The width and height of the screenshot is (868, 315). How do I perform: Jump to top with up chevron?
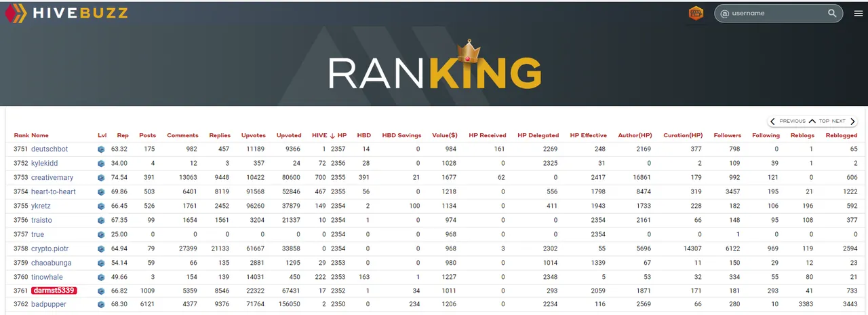pyautogui.click(x=812, y=122)
